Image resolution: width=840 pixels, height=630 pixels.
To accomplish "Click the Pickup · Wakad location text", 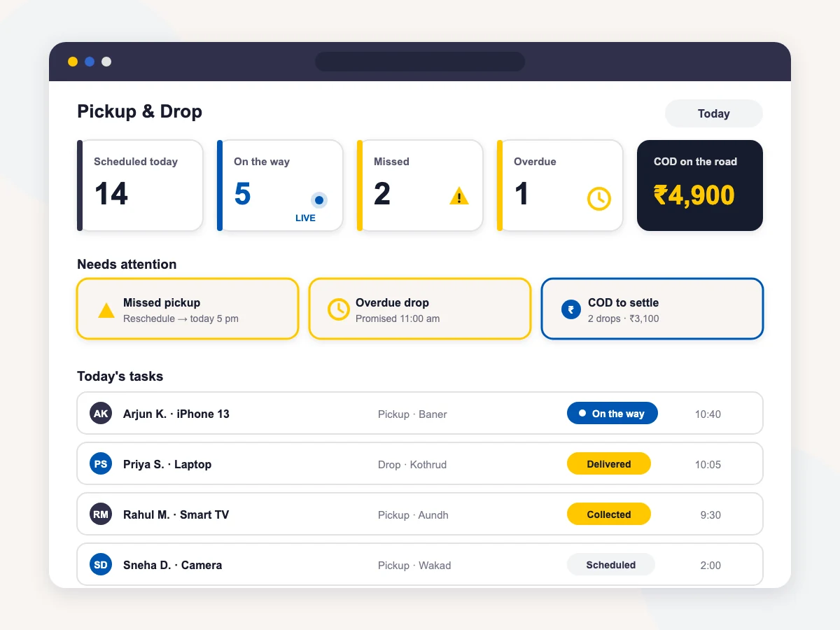I will (414, 566).
